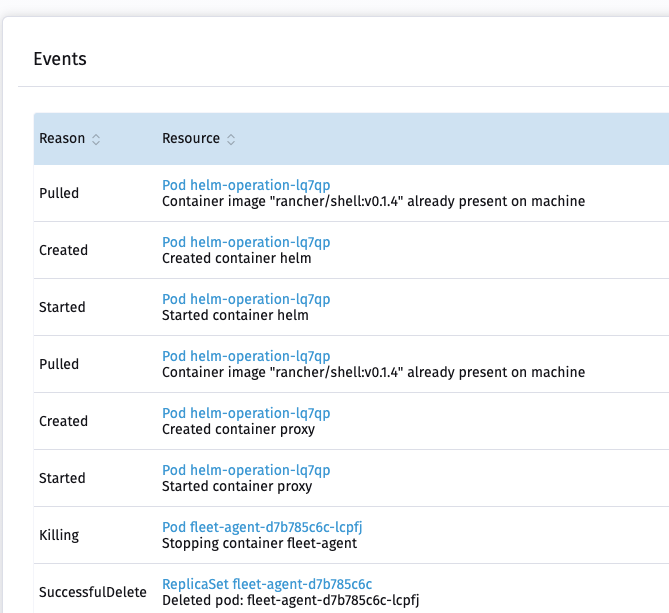Image resolution: width=669 pixels, height=613 pixels.
Task: Click the Events section heading
Action: click(x=60, y=59)
